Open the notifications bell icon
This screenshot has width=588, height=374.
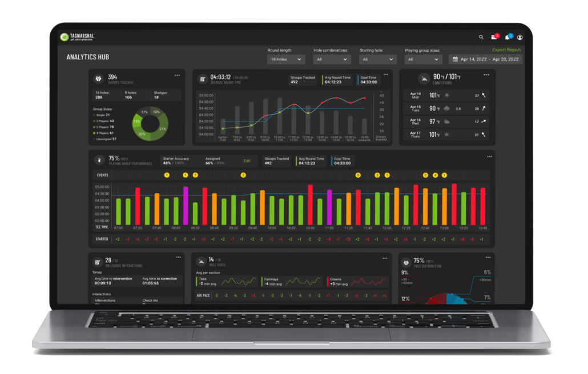pyautogui.click(x=507, y=38)
